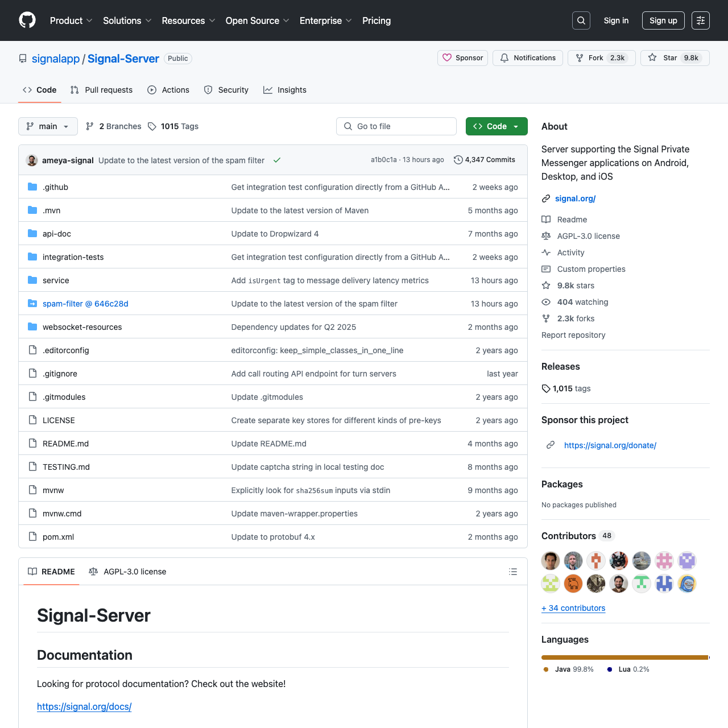Open README outline list icon
Image resolution: width=728 pixels, height=728 pixels.
click(x=513, y=572)
